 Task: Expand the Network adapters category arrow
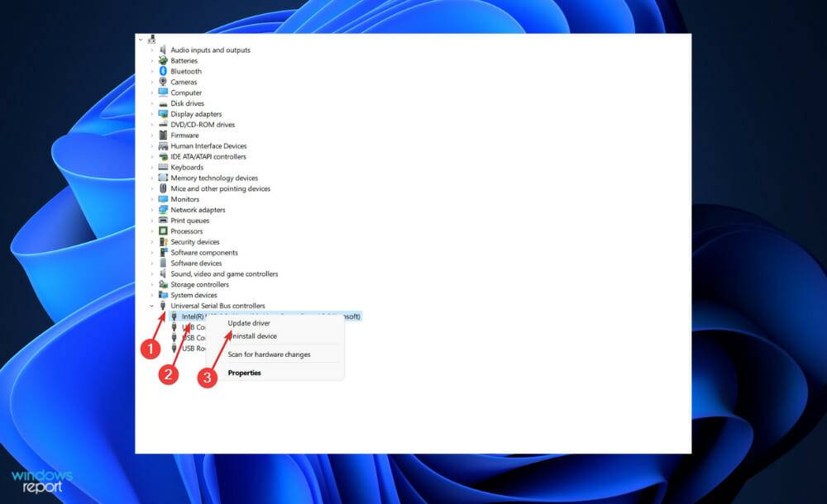(152, 210)
